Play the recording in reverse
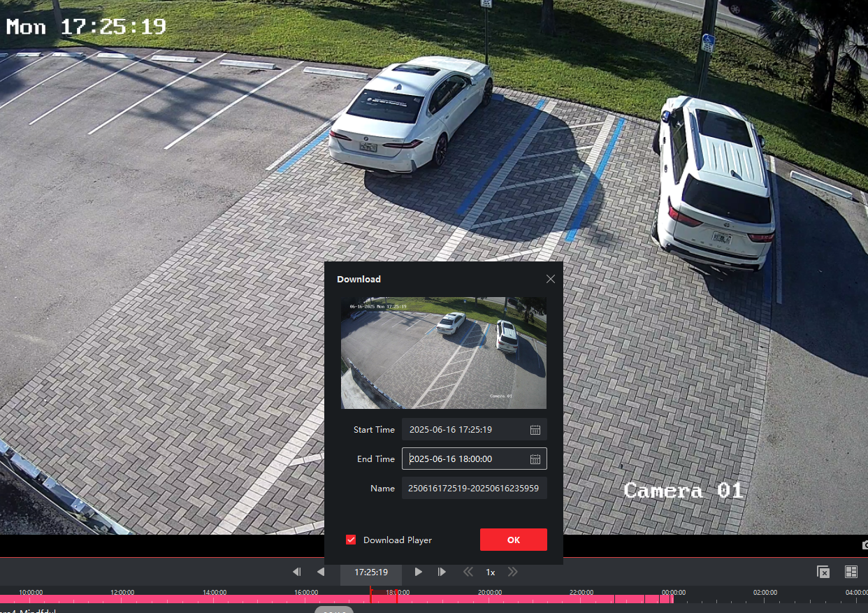This screenshot has height=613, width=868. [321, 572]
